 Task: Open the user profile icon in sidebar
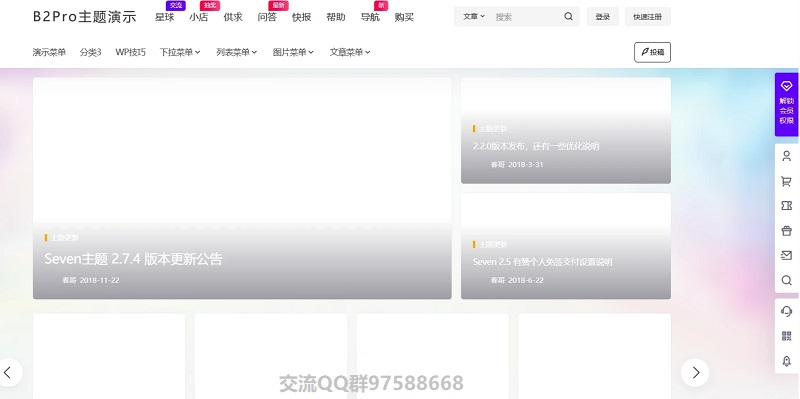[x=786, y=156]
